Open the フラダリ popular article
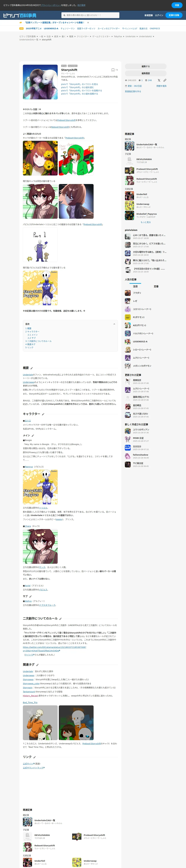 (x=145, y=293)
